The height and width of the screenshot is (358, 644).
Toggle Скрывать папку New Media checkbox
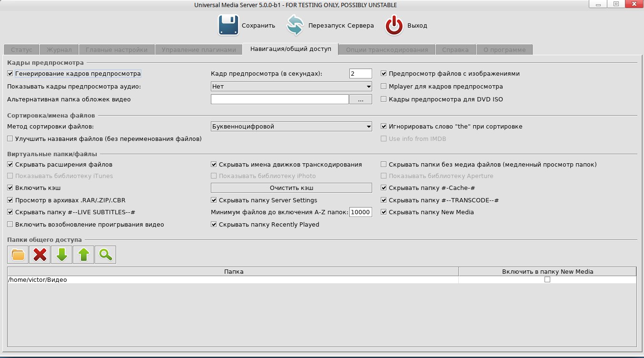[x=384, y=212]
